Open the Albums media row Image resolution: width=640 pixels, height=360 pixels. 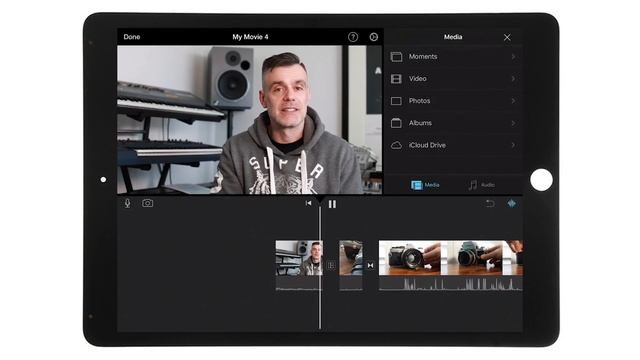point(453,123)
